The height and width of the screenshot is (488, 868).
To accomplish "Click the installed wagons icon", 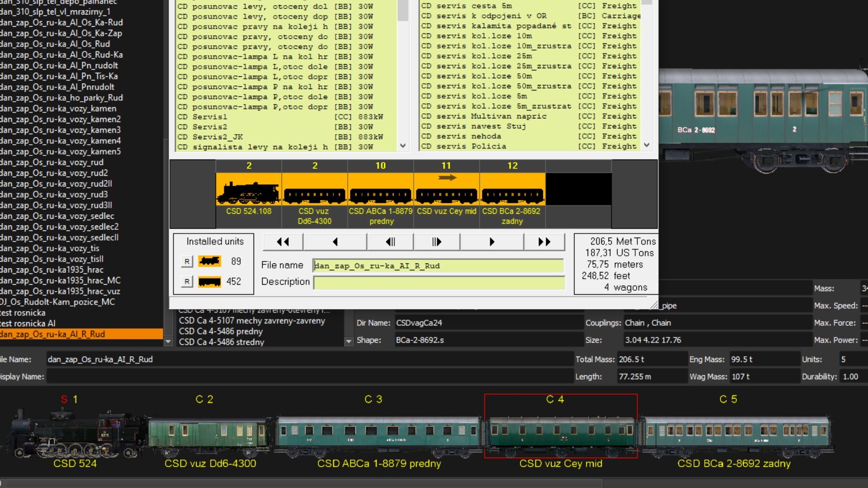I will 210,282.
